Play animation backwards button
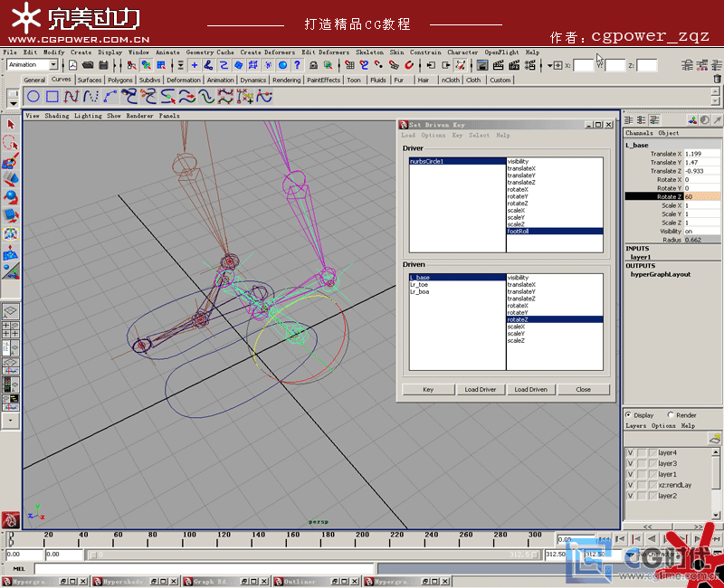Viewport: 724px width, 588px height. tap(652, 538)
